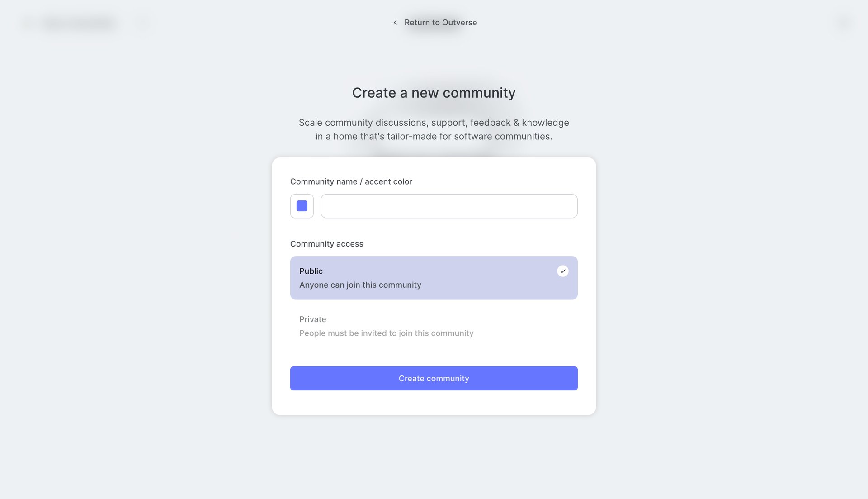Image resolution: width=868 pixels, height=499 pixels.
Task: Focus the community name input field
Action: (x=449, y=206)
